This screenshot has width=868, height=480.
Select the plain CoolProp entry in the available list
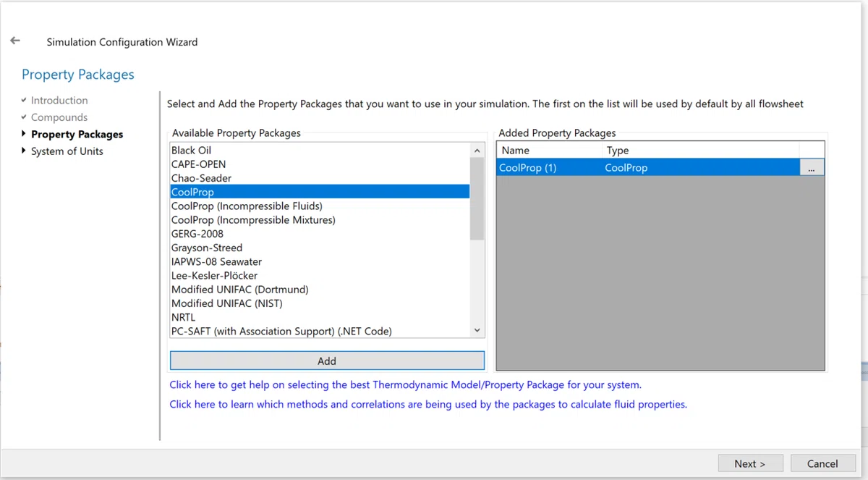point(320,192)
